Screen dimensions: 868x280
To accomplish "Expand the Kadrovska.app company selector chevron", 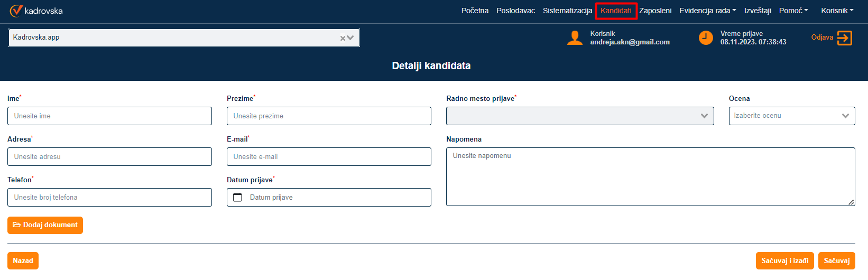I will [x=350, y=38].
